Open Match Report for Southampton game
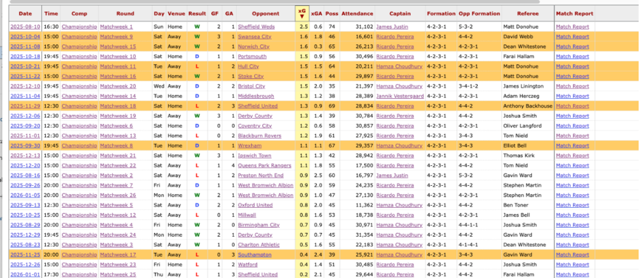 (572, 255)
